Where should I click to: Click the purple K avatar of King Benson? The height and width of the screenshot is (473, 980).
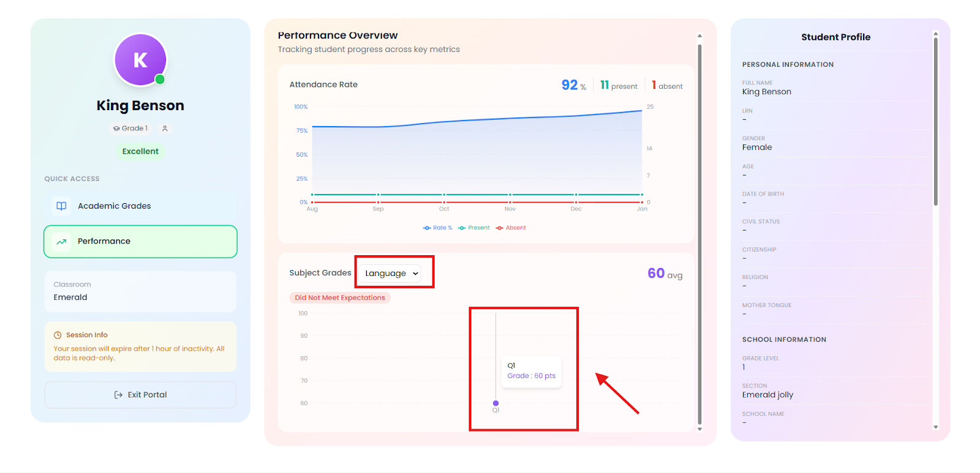[x=140, y=60]
